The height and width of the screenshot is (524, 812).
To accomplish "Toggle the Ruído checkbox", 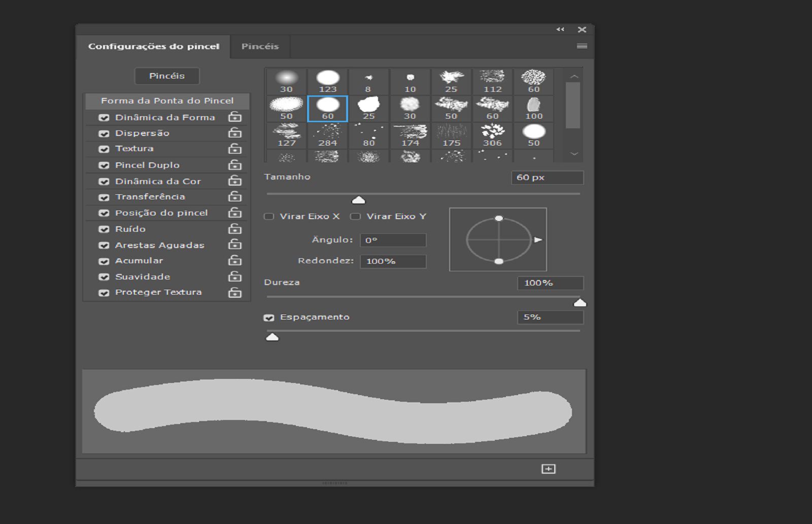I will pos(104,229).
